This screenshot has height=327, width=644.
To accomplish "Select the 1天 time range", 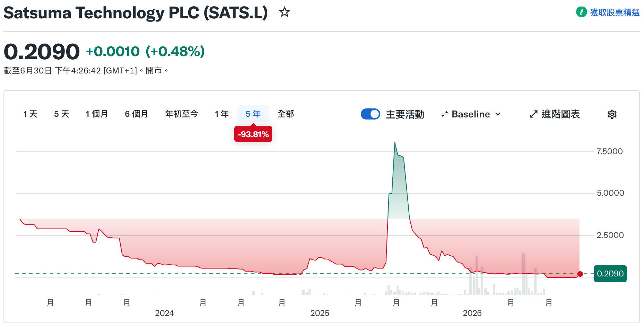I will [x=30, y=114].
